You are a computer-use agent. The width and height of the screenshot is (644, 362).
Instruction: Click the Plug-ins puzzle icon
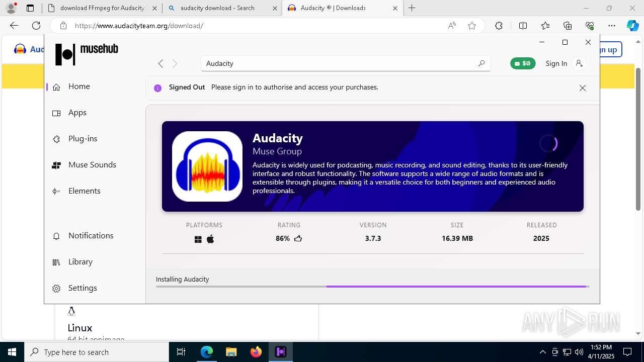pyautogui.click(x=57, y=139)
